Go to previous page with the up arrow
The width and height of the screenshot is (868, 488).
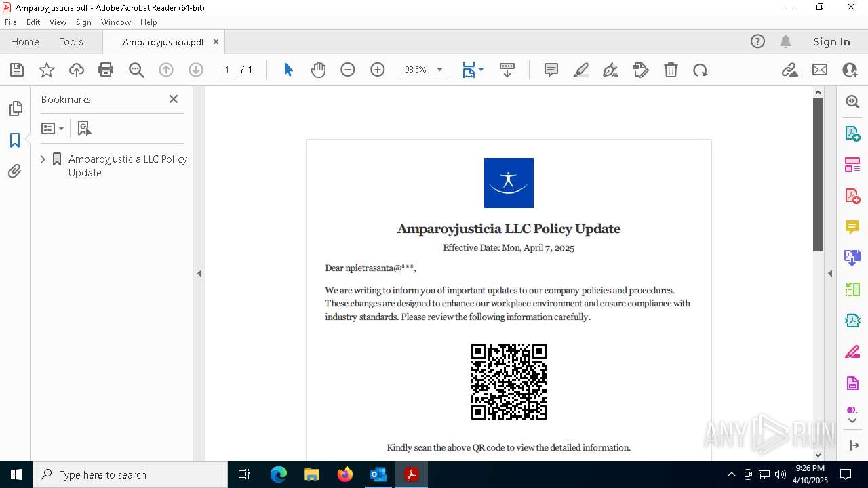(166, 70)
